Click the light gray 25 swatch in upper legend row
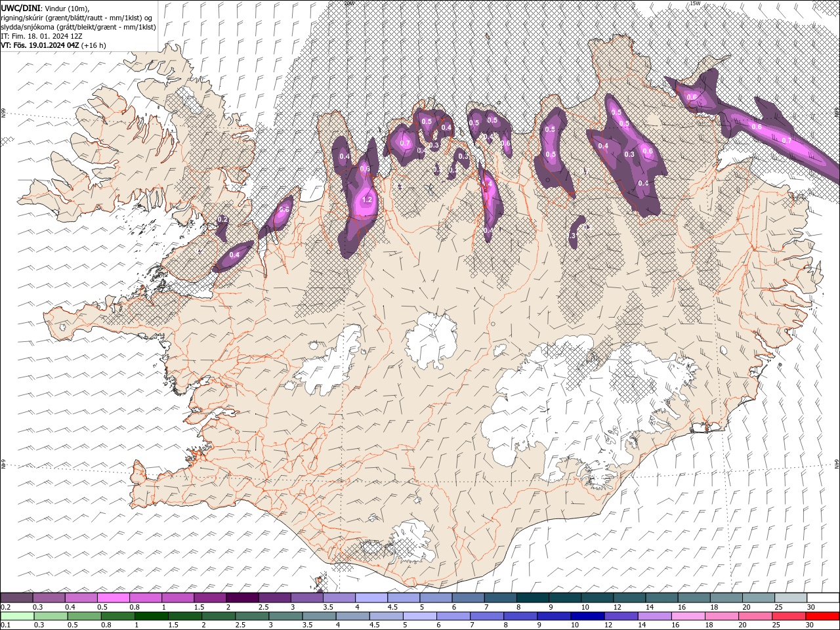The width and height of the screenshot is (840, 630). tap(790, 598)
